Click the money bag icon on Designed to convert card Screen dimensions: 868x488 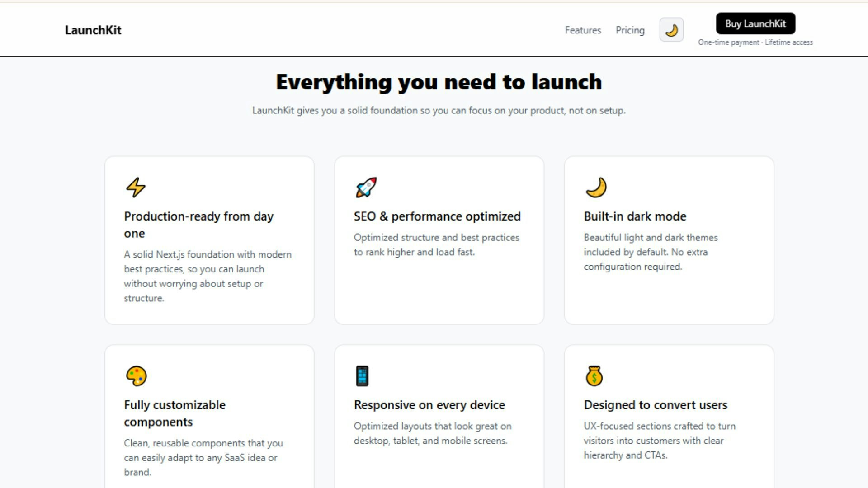(x=594, y=376)
